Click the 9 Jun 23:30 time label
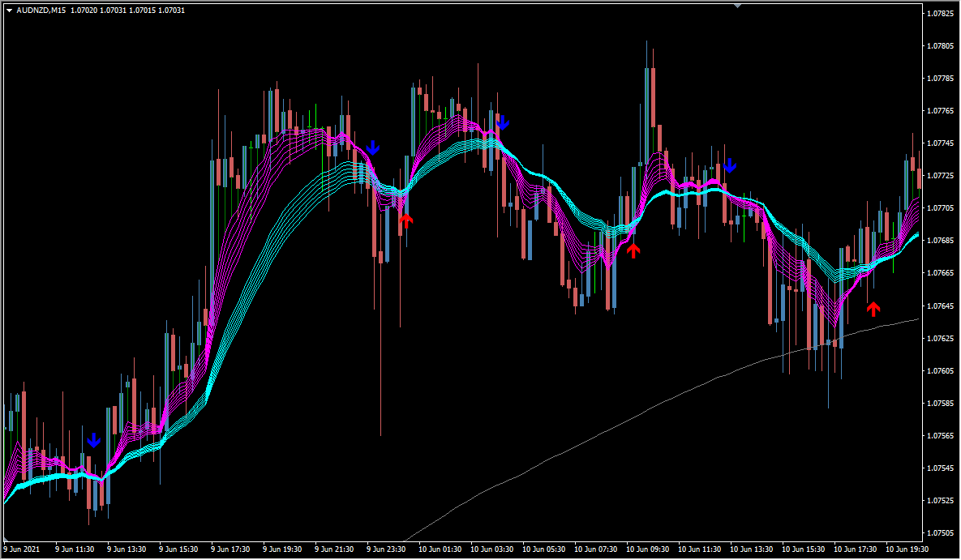961x560 pixels. [386, 549]
